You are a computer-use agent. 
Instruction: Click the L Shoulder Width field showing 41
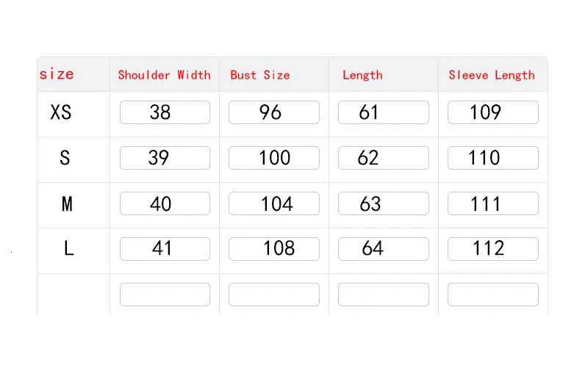(165, 249)
